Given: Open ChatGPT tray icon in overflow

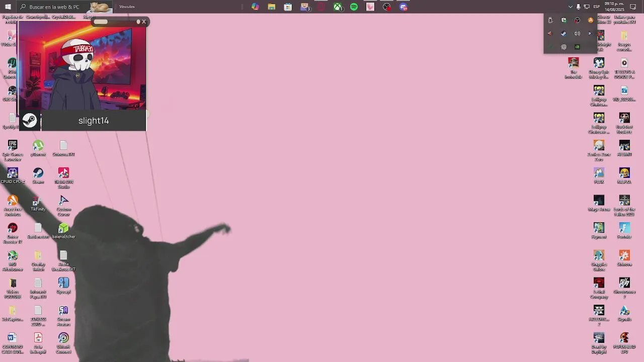Looking at the screenshot, I should [x=563, y=47].
